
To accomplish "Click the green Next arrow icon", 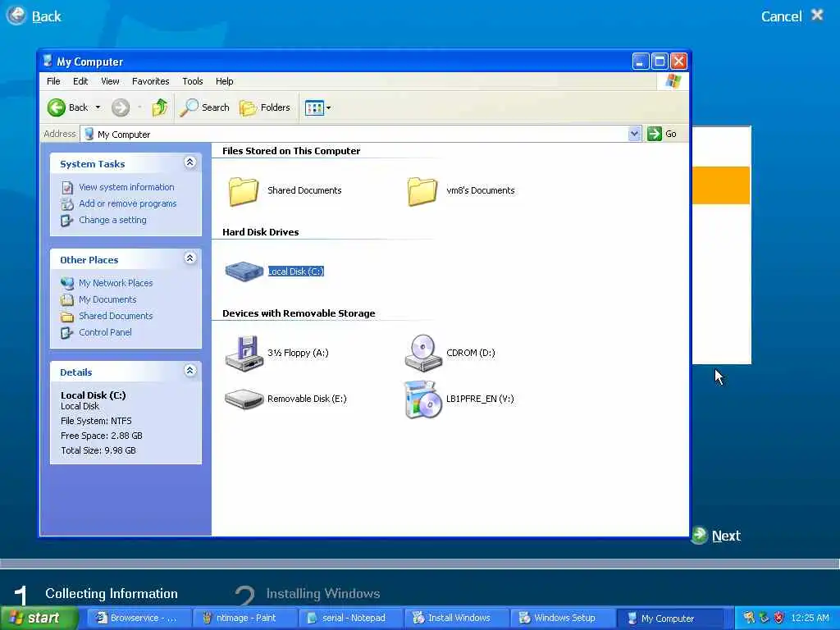I will pyautogui.click(x=699, y=535).
